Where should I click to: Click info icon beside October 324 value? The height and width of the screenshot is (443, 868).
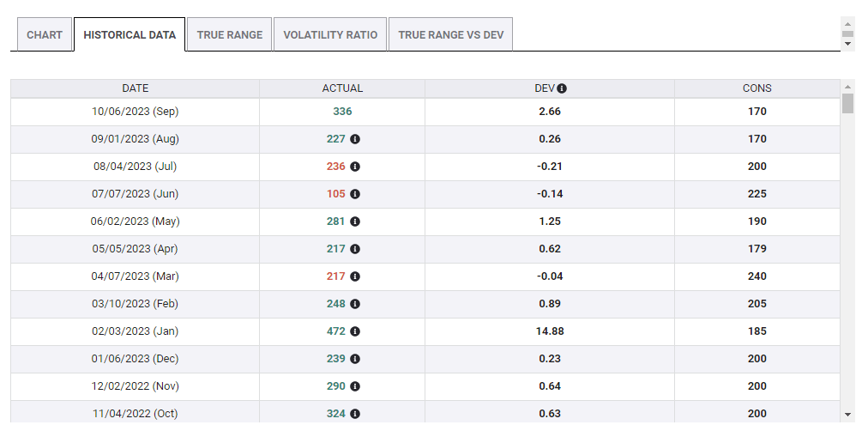coord(355,414)
